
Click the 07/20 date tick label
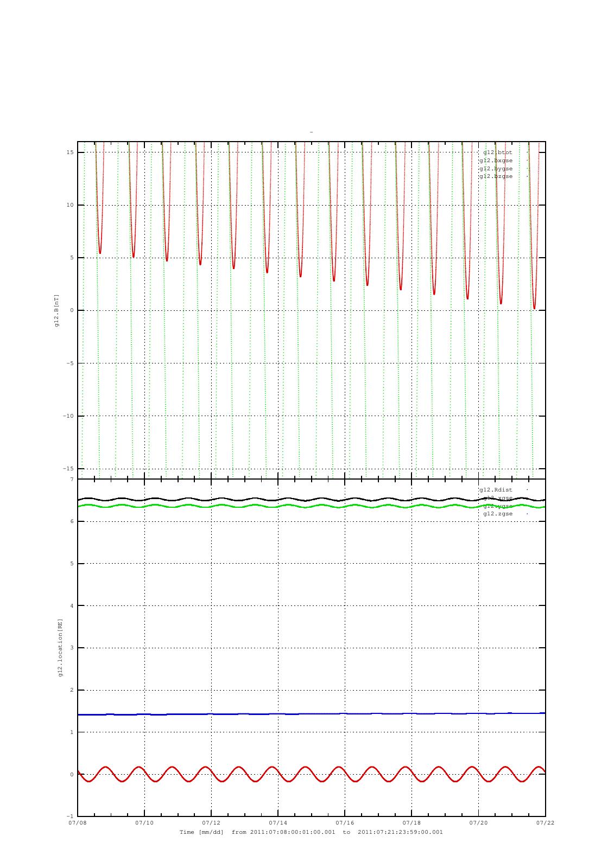[x=478, y=823]
